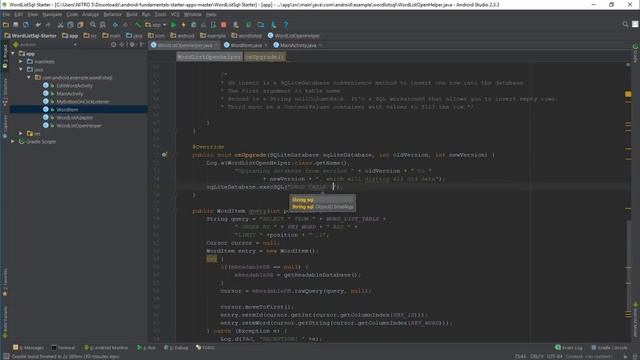
Task: Open the Messages tool window
Action: click(28, 348)
